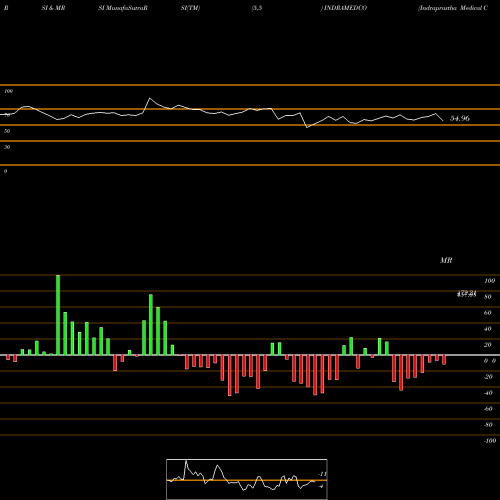This screenshot has height=500, width=500.
Task: Click the MR axis label -100
Action: pyautogui.click(x=490, y=441)
